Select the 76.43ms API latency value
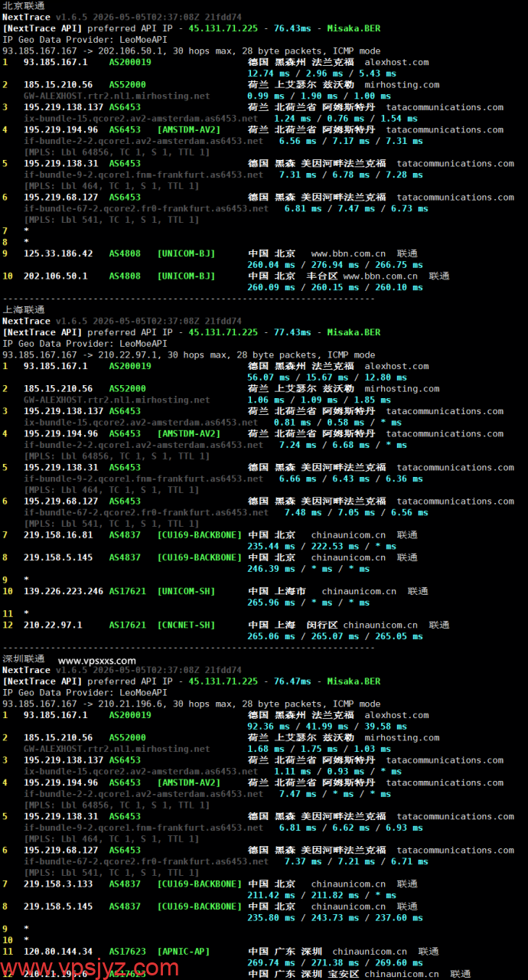This screenshot has height=980, width=528. click(x=292, y=28)
